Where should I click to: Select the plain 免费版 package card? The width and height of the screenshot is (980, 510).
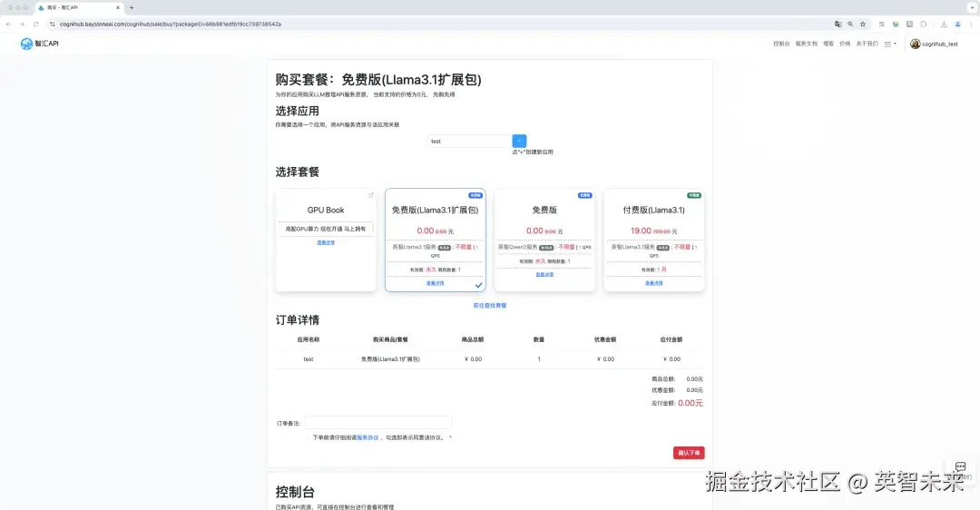(544, 240)
